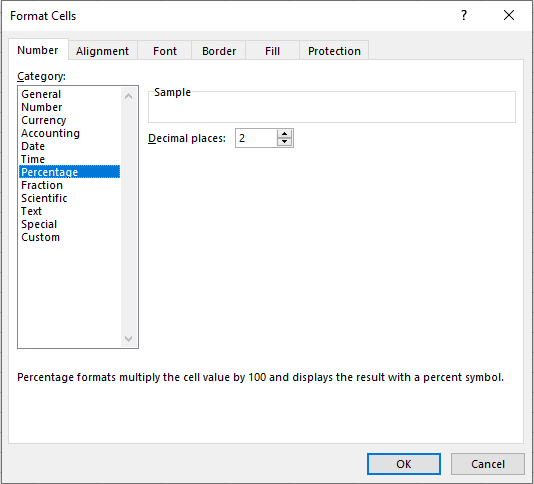Click the category list scroll down arrow
This screenshot has width=534, height=484.
[x=128, y=339]
